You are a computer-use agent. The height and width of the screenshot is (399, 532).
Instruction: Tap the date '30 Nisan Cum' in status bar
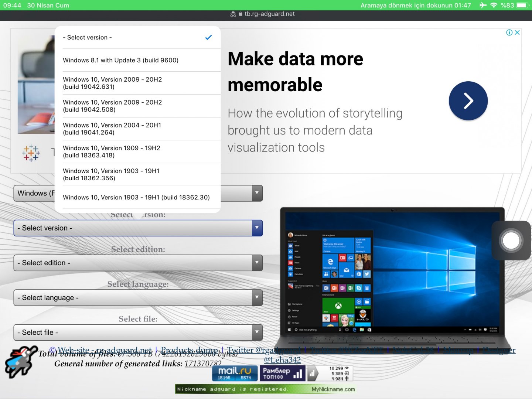[48, 5]
